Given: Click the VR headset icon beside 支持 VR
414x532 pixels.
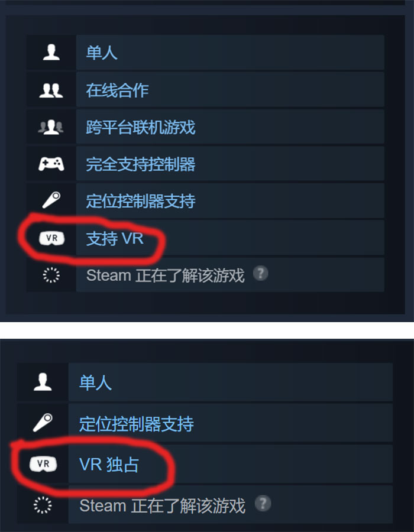Looking at the screenshot, I should coord(51,238).
